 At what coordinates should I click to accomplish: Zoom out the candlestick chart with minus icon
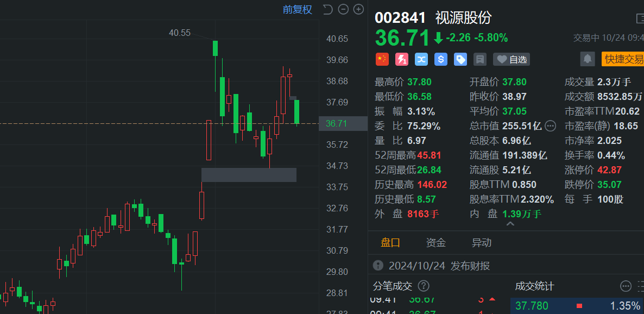343,9
